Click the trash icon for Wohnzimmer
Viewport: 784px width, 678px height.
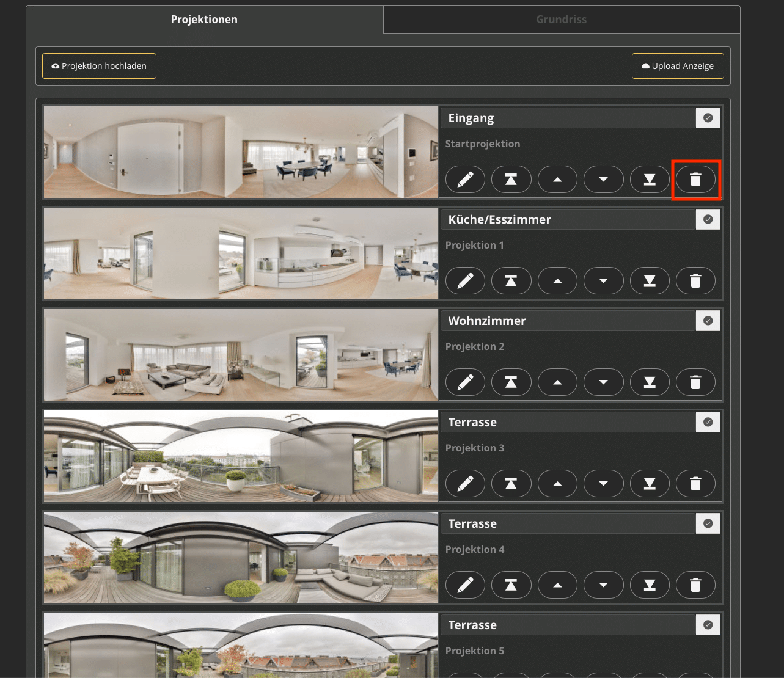pyautogui.click(x=695, y=382)
